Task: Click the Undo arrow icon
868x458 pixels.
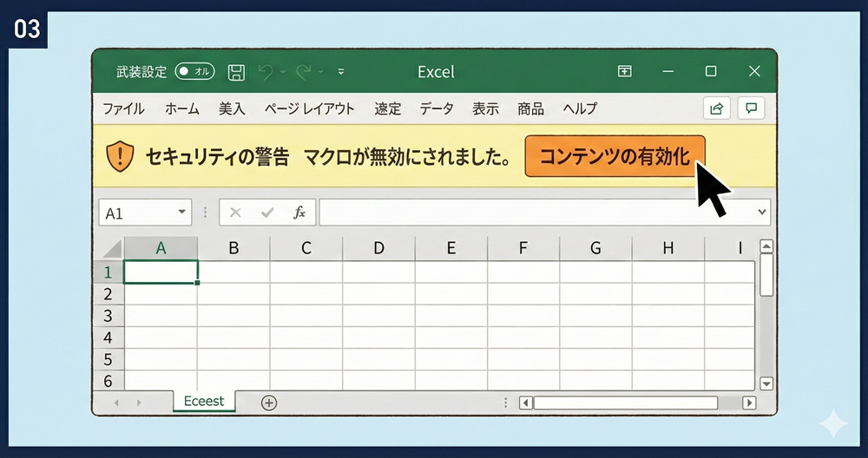Action: [x=266, y=72]
